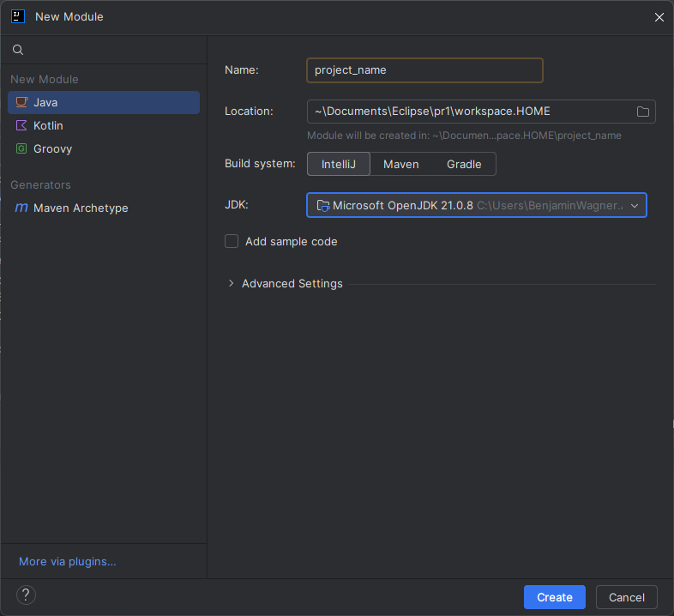Click the Kotlin logo icon

21,125
